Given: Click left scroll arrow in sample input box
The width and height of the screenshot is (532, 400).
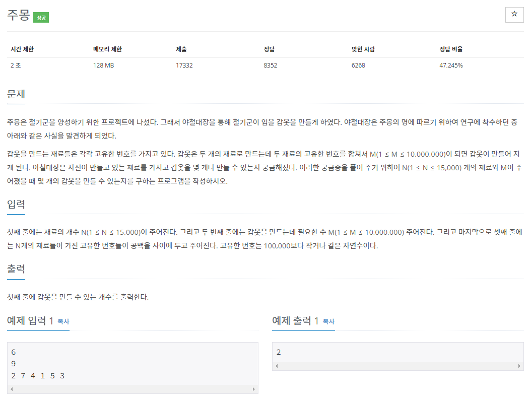Looking at the screenshot, I should pos(12,389).
